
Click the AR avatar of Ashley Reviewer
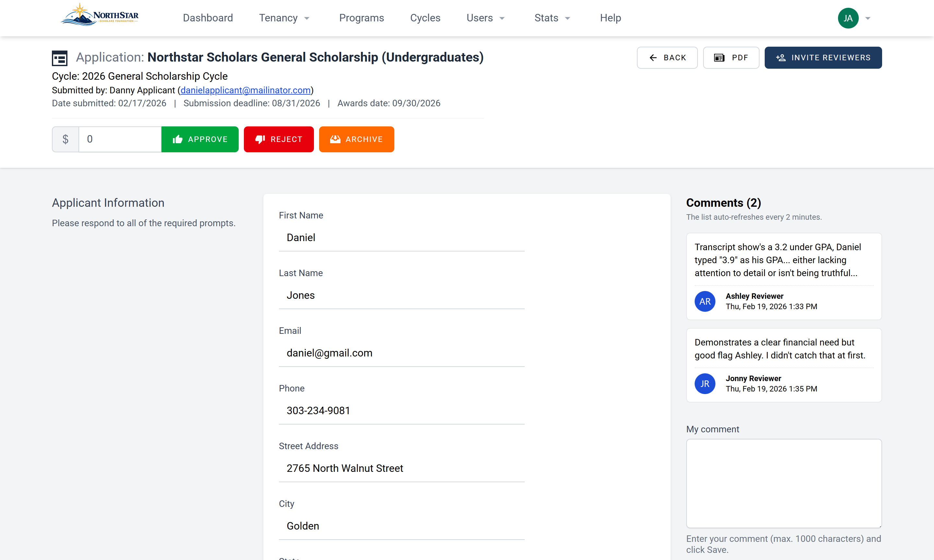[x=705, y=301]
